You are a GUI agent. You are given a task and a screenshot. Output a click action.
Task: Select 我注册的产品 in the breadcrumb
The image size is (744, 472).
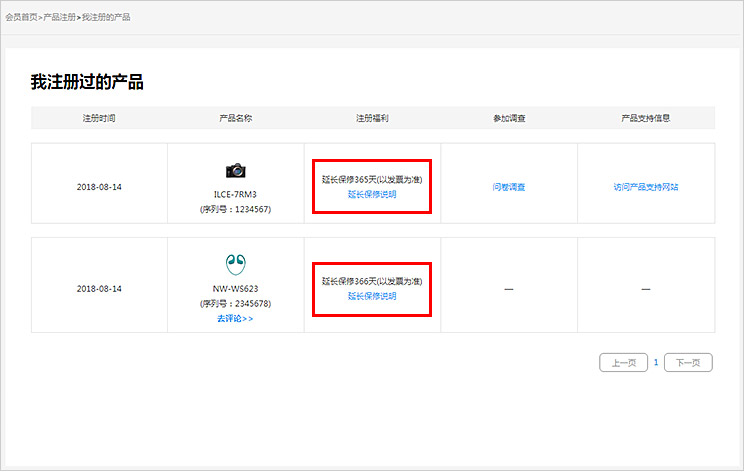coord(105,18)
